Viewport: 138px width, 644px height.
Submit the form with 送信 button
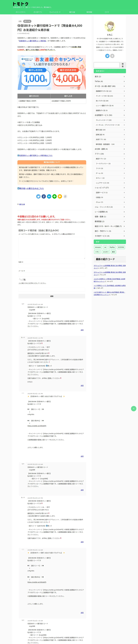click(52, 296)
